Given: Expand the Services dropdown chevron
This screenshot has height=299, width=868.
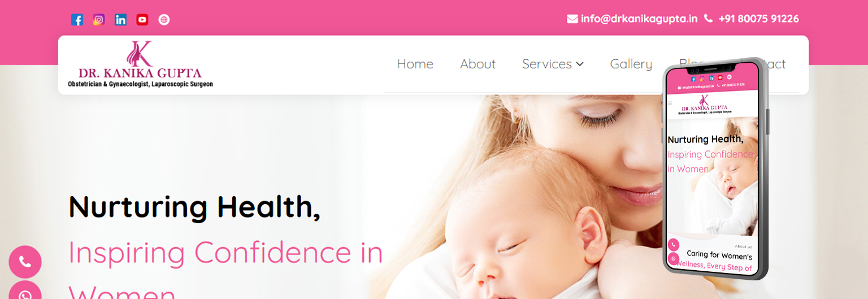Looking at the screenshot, I should pos(580,64).
